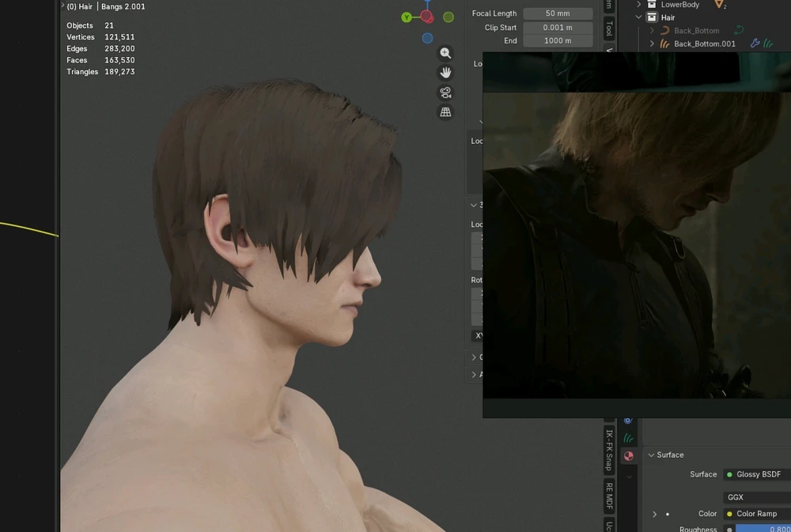The height and width of the screenshot is (532, 791).
Task: Collapse the Surface panel
Action: [x=651, y=455]
